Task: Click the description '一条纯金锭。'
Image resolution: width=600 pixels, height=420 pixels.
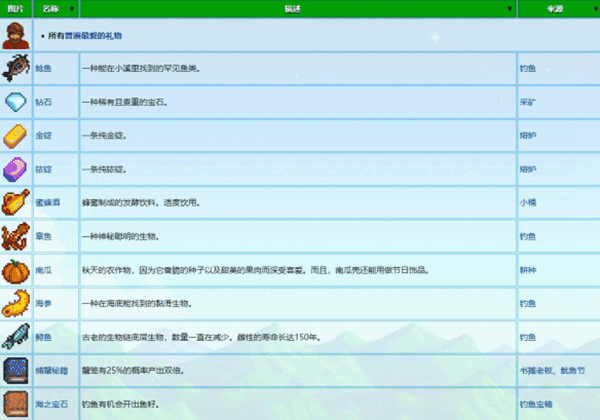Action: [104, 135]
